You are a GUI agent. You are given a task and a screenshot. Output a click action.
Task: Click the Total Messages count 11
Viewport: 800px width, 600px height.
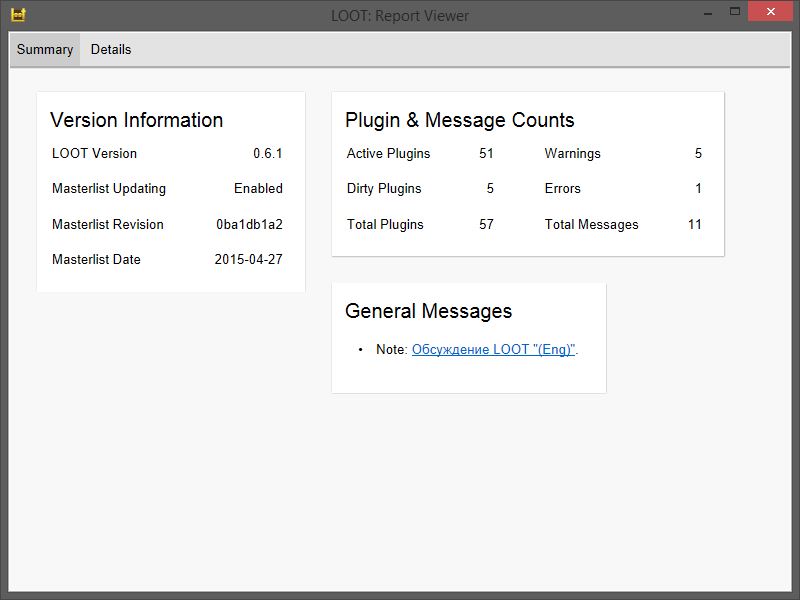[x=694, y=225]
